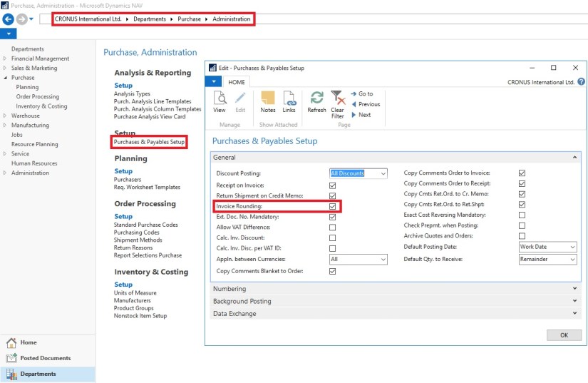Image resolution: width=588 pixels, height=383 pixels.
Task: Toggle the Invoice Rounding checkbox
Action: [332, 206]
